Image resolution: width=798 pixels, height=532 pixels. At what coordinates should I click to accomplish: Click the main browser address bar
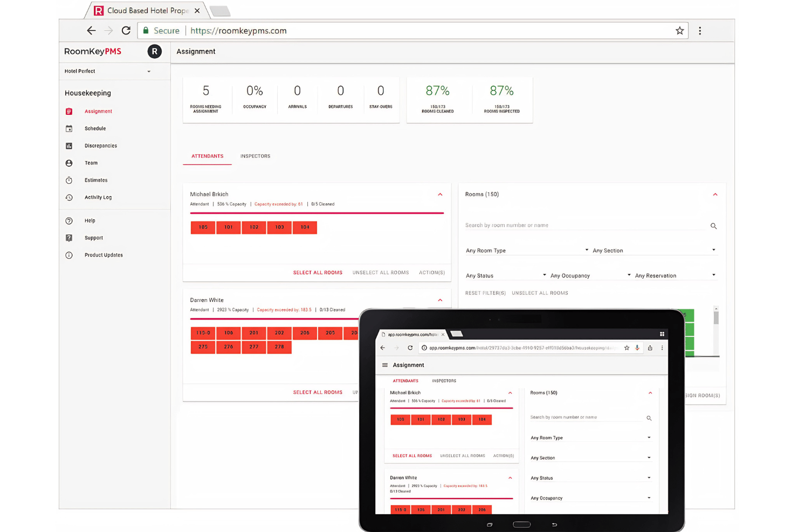point(412,31)
